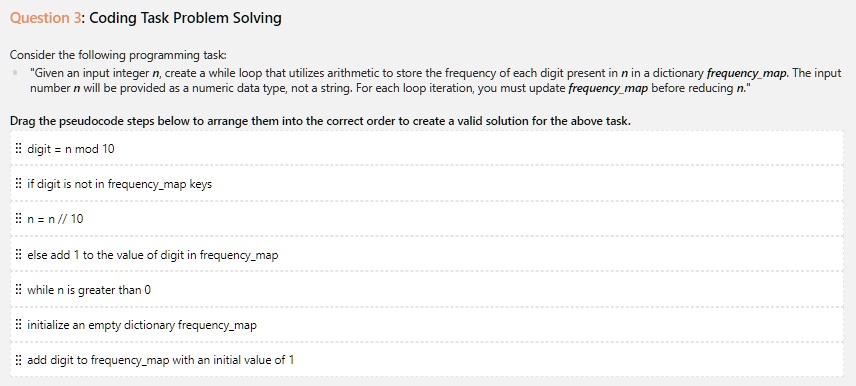
Task: Click drag handle of 'digit = n mod 10'
Action: coord(19,149)
